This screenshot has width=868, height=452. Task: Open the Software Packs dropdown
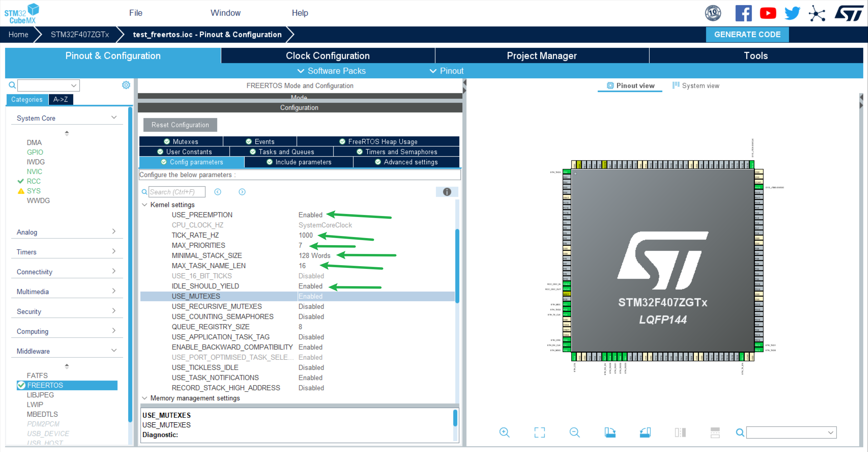(331, 71)
